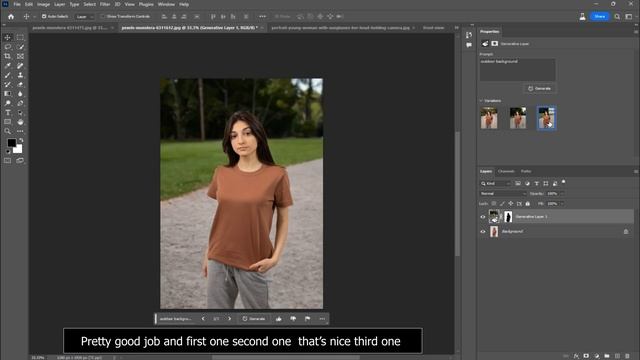Select the Gradient tool
640x360 pixels.
click(8, 94)
